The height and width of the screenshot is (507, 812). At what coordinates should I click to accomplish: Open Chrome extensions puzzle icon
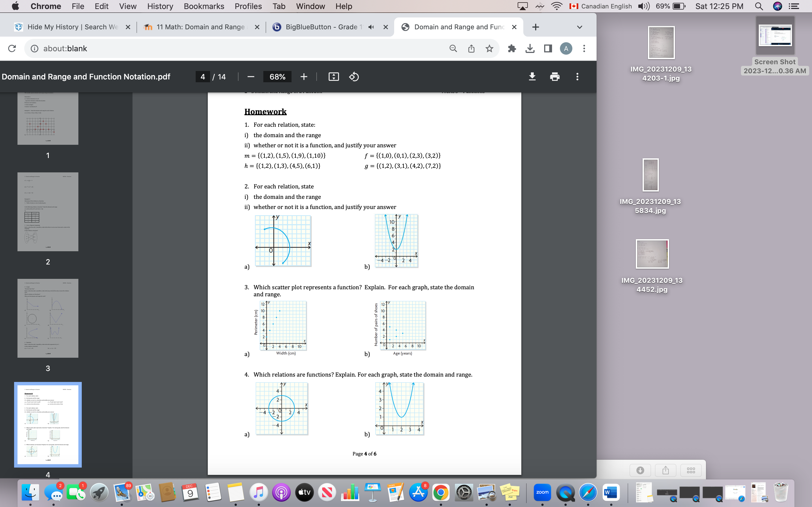(x=512, y=49)
